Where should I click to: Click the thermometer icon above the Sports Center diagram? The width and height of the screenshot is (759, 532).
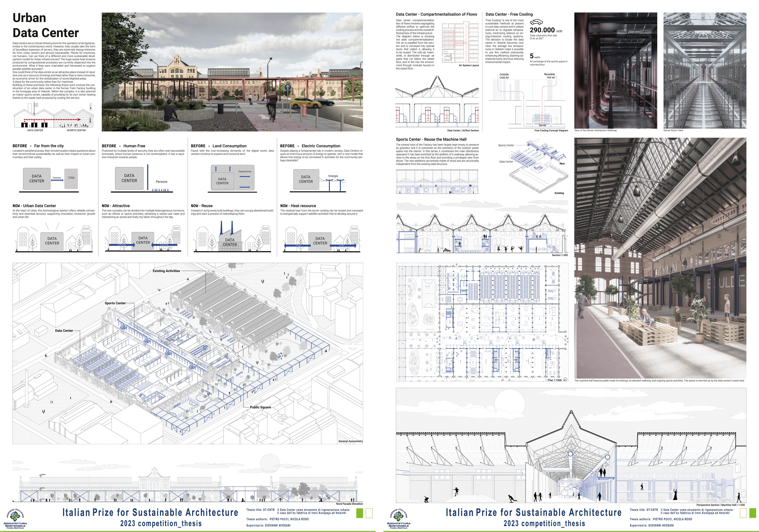coord(91,107)
